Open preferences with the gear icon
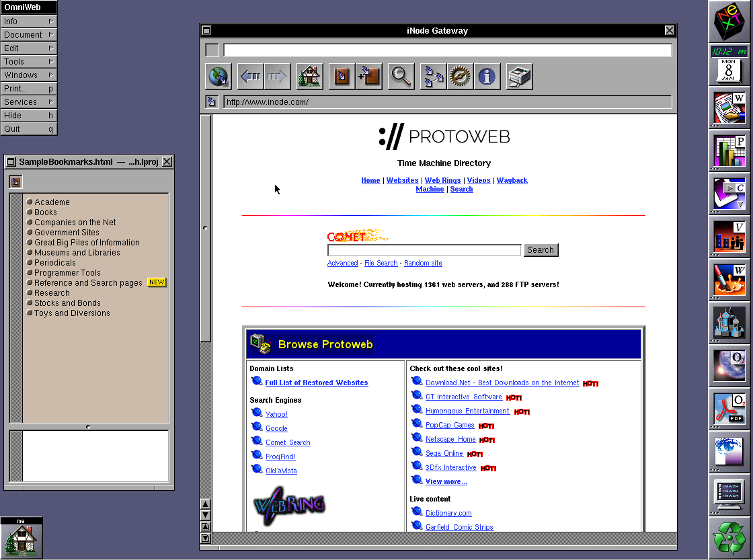753x560 pixels. click(x=460, y=77)
